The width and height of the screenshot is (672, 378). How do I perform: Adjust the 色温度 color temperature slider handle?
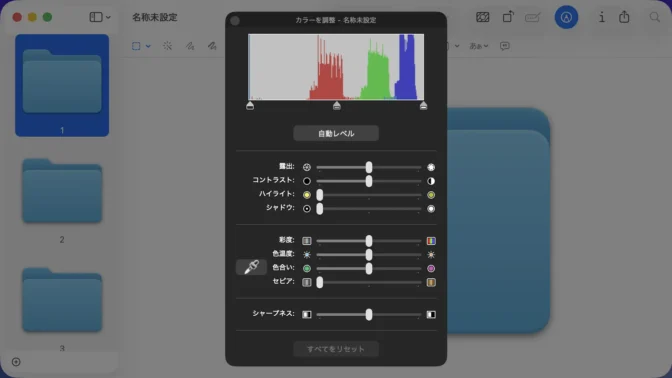point(369,255)
